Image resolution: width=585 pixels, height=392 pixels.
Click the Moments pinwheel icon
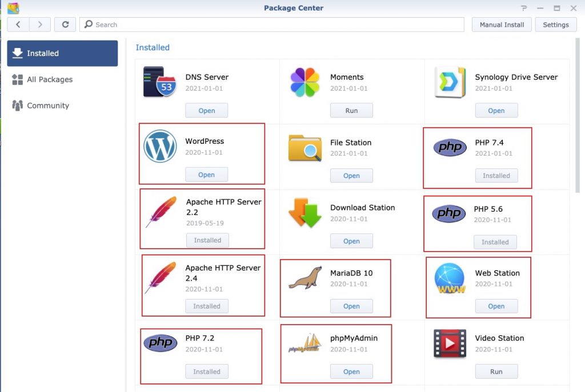click(305, 82)
